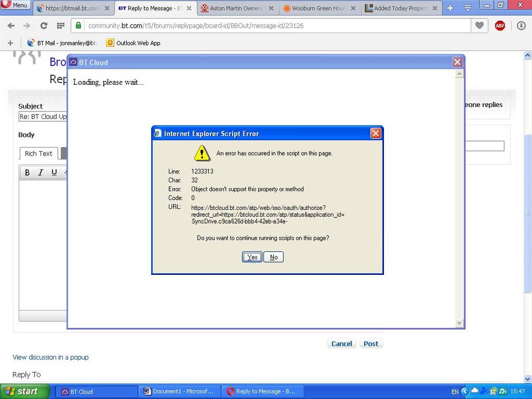Click the error URL text in dialog
The height and width of the screenshot is (399, 532).
point(268,215)
